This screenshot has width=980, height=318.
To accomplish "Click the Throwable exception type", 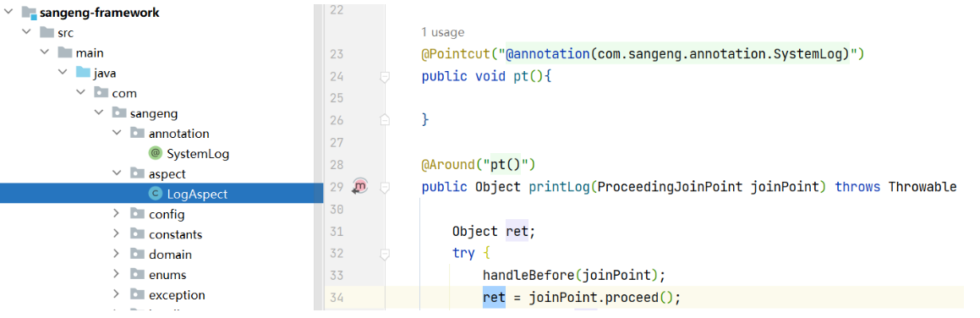I will pos(922,187).
